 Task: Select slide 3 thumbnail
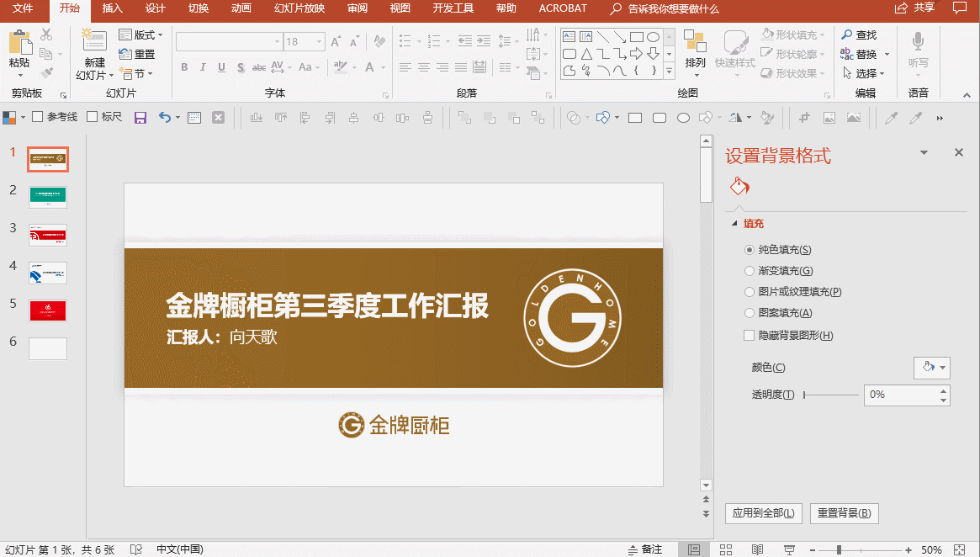[x=48, y=235]
